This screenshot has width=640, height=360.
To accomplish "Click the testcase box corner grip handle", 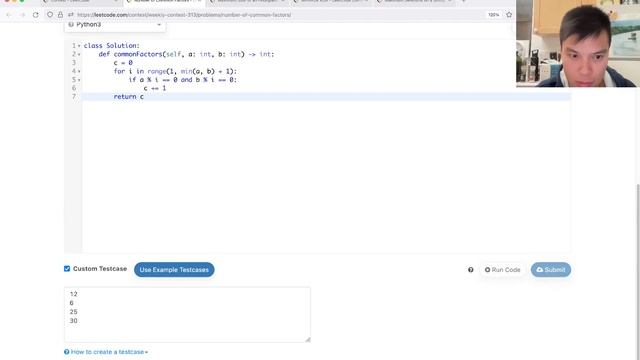I will click(308, 340).
